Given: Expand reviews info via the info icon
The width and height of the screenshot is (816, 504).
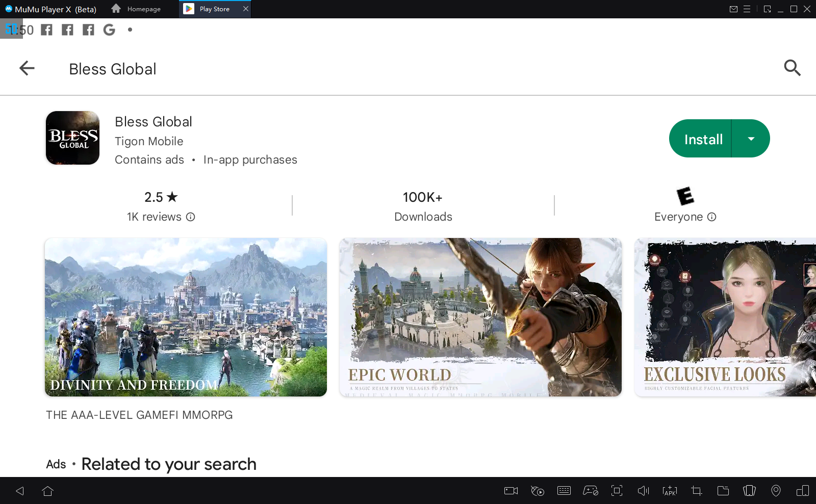Looking at the screenshot, I should point(190,217).
